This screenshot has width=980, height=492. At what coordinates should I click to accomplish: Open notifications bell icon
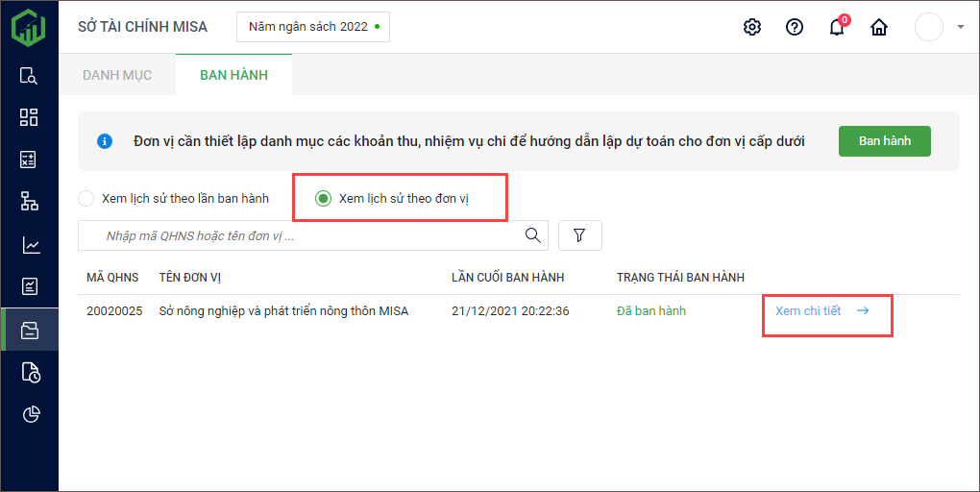pos(838,26)
